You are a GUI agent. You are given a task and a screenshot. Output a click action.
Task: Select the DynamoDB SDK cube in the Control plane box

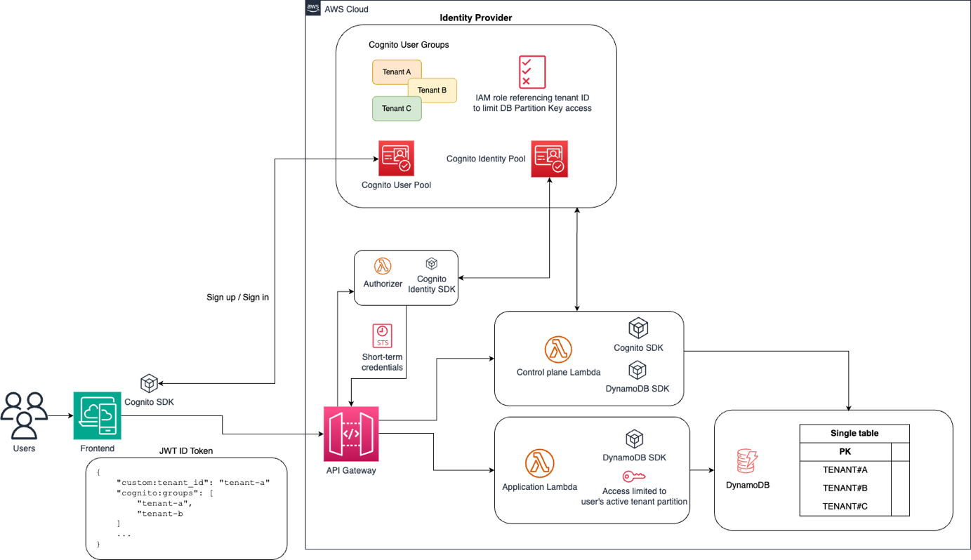(x=637, y=370)
